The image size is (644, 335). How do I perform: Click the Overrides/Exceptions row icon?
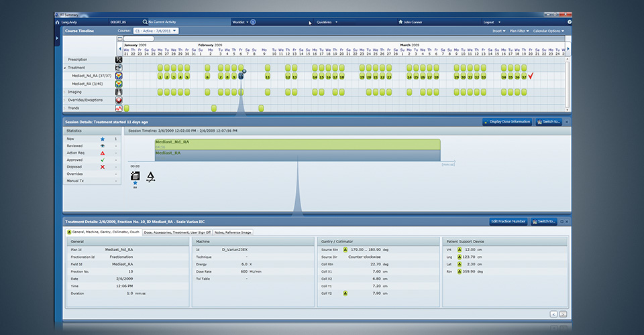(119, 100)
